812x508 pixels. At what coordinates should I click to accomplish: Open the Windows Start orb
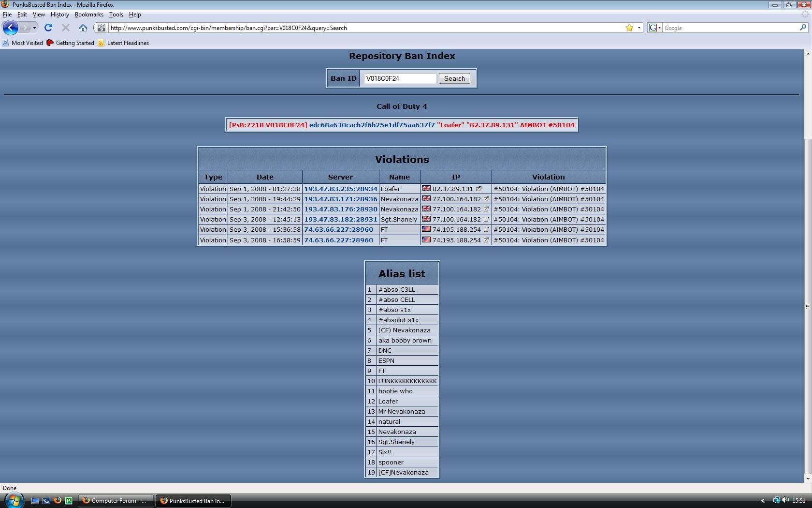(x=13, y=500)
